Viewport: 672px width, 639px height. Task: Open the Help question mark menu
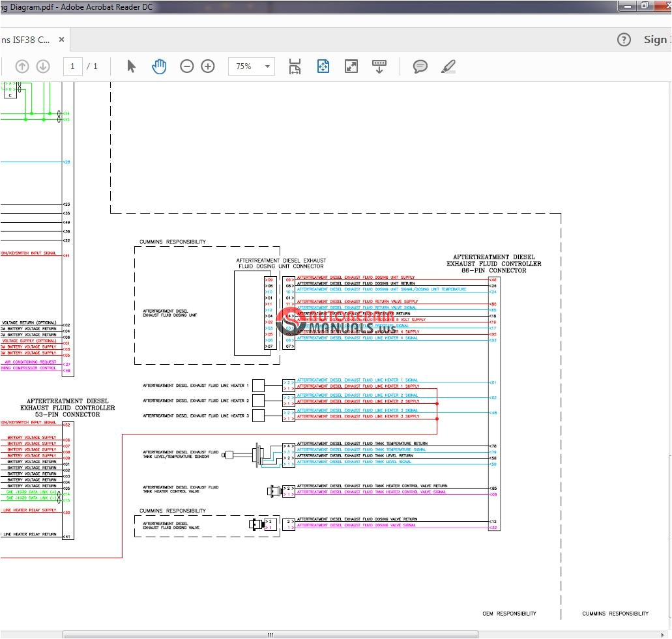pos(624,40)
